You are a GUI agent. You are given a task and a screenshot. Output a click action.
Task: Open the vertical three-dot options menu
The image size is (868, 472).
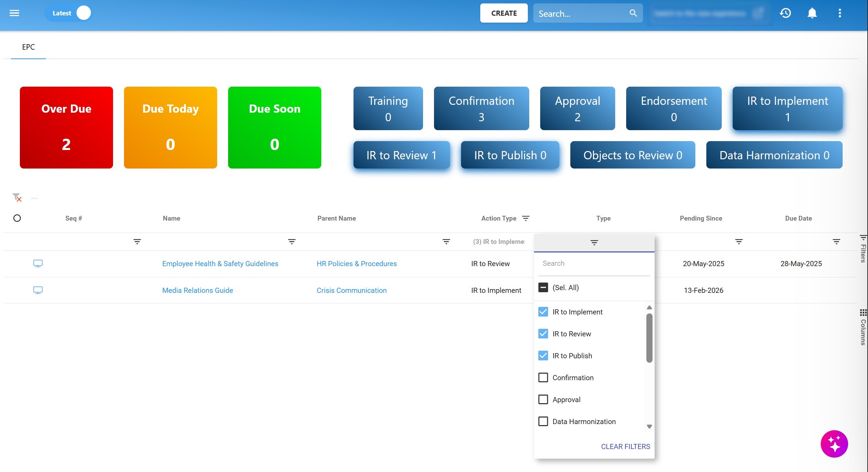(x=840, y=13)
